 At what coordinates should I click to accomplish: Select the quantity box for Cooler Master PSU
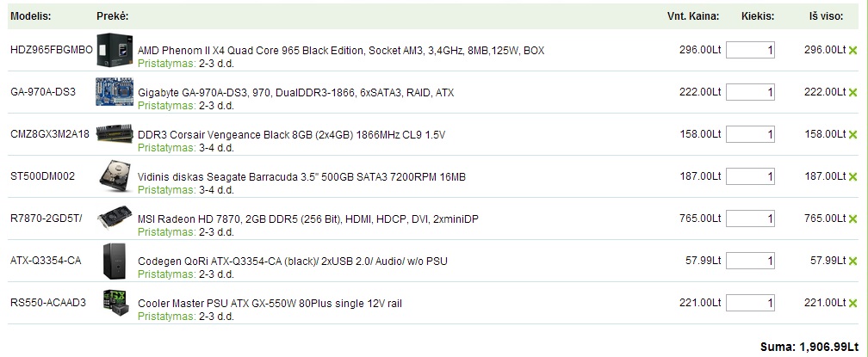[750, 303]
